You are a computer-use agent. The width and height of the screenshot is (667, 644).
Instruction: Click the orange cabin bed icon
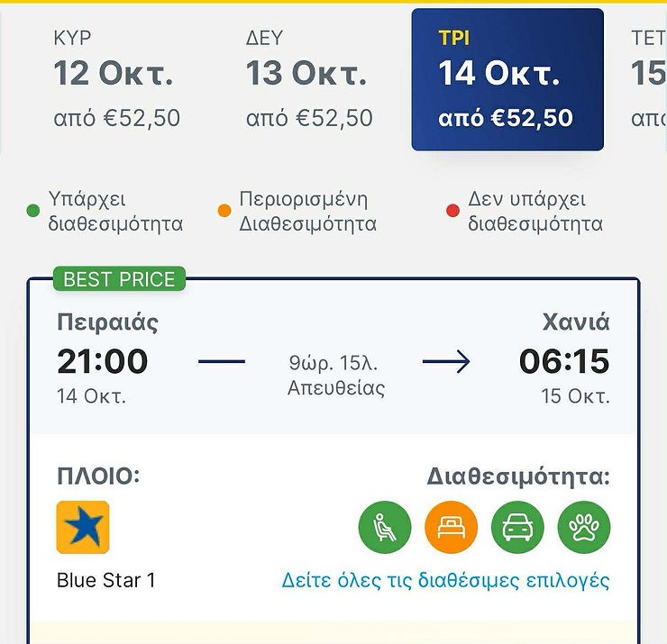point(451,527)
